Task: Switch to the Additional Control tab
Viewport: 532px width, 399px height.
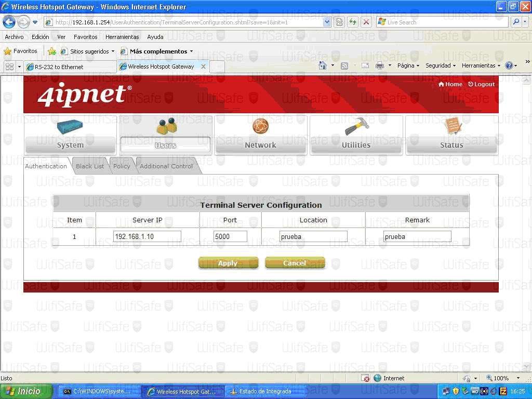Action: coord(166,166)
